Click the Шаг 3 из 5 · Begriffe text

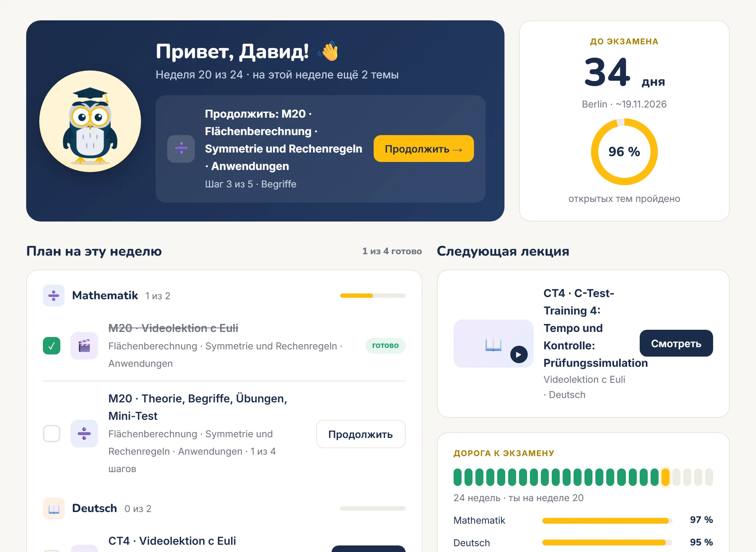tap(251, 184)
